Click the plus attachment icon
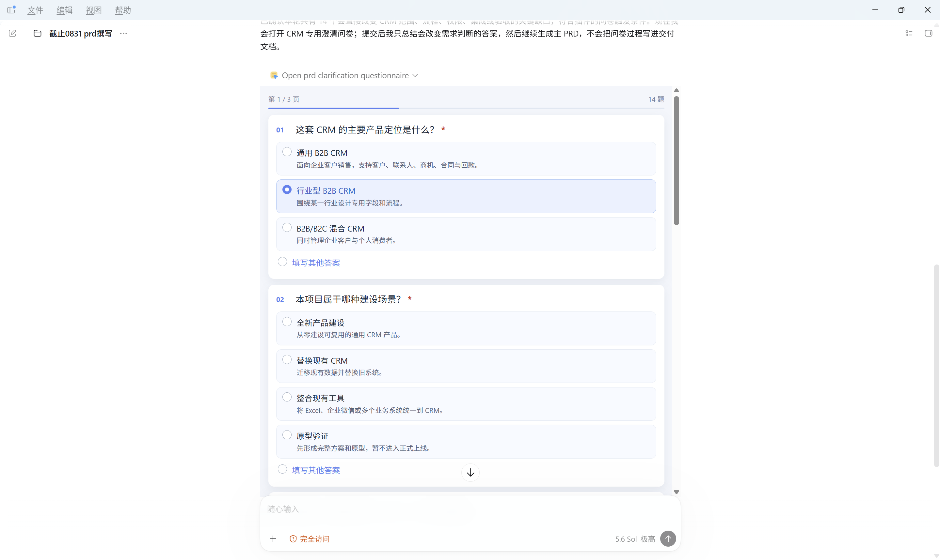Viewport: 940px width, 560px height. coord(273,538)
